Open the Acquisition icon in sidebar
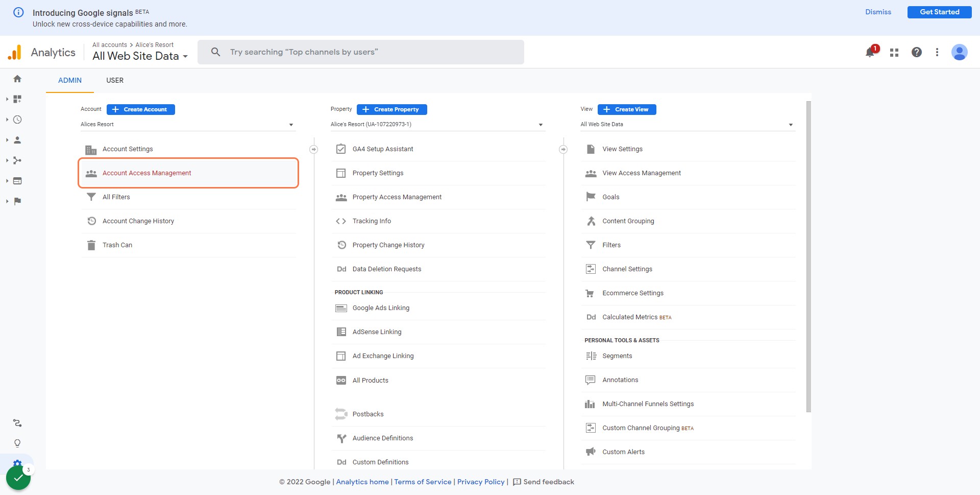Screen dimensions: 980x495 (x=17, y=160)
